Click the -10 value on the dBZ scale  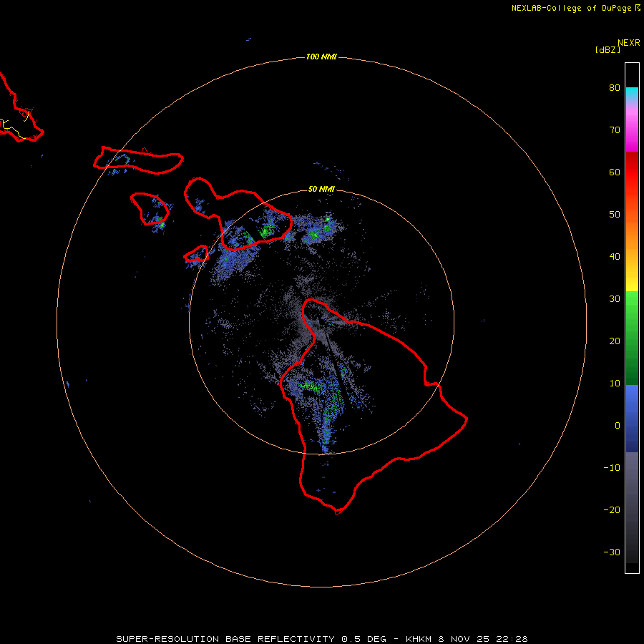coord(612,468)
